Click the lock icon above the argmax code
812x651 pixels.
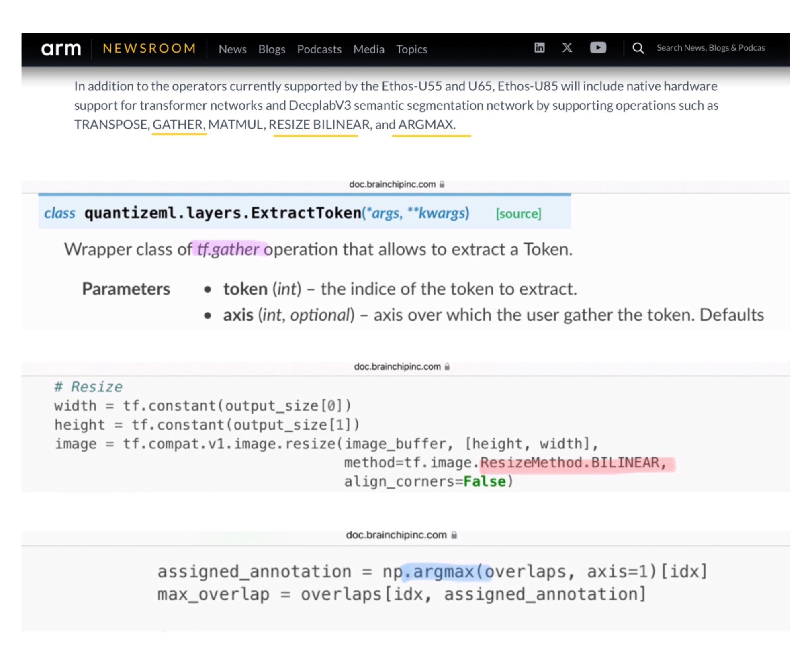[454, 535]
